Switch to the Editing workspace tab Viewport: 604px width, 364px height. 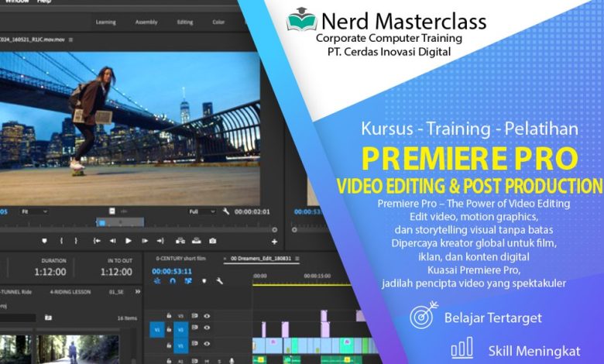pyautogui.click(x=185, y=22)
